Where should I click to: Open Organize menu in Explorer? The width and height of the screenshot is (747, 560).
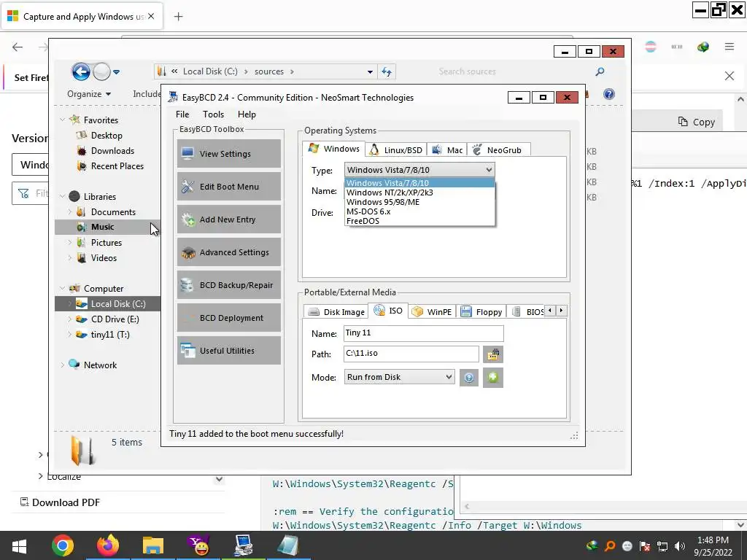tap(89, 94)
